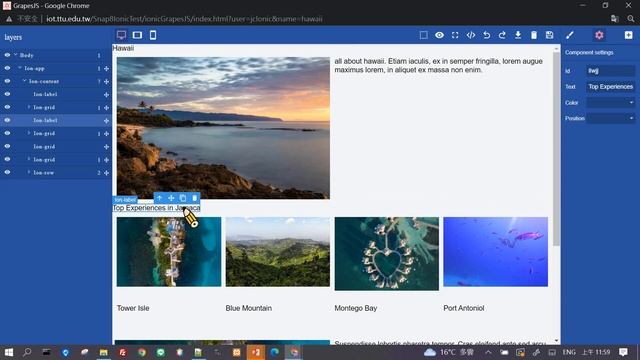The height and width of the screenshot is (360, 640).
Task: Click the Blue Mountain caption text
Action: (249, 308)
